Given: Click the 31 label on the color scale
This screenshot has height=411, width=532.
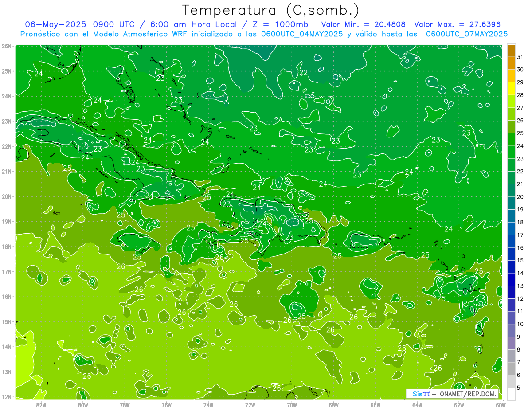Looking at the screenshot, I should tap(520, 57).
